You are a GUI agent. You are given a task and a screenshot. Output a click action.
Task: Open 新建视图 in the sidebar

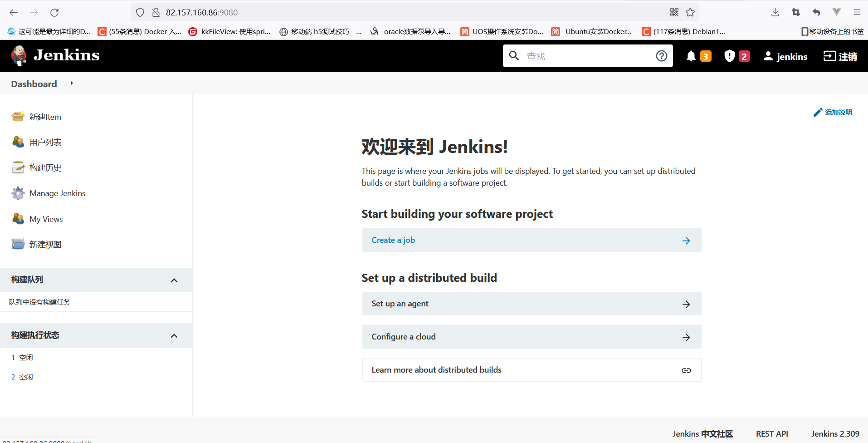pyautogui.click(x=45, y=245)
